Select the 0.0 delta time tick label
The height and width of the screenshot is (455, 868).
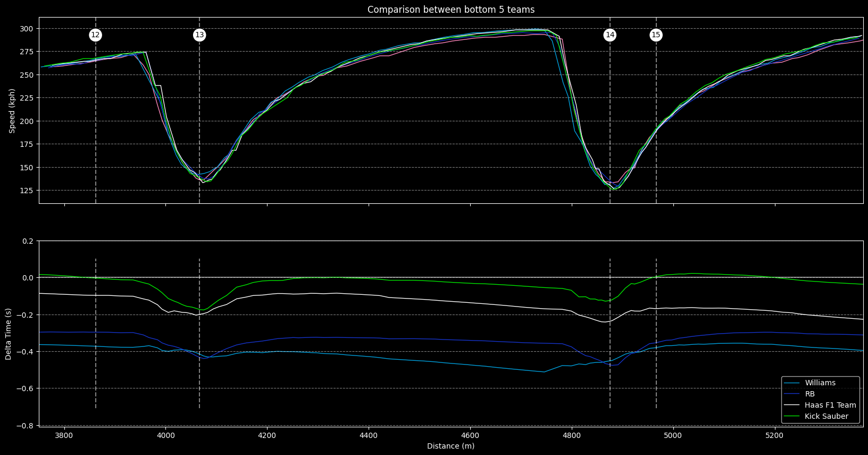point(28,278)
